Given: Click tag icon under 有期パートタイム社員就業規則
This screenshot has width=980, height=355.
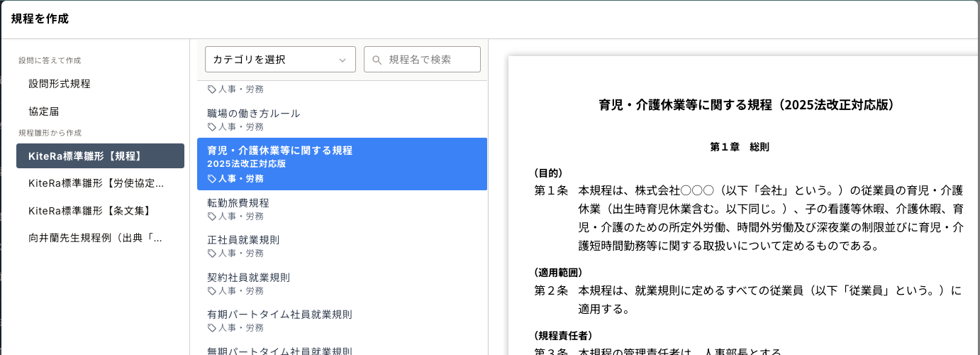Looking at the screenshot, I should (x=212, y=328).
